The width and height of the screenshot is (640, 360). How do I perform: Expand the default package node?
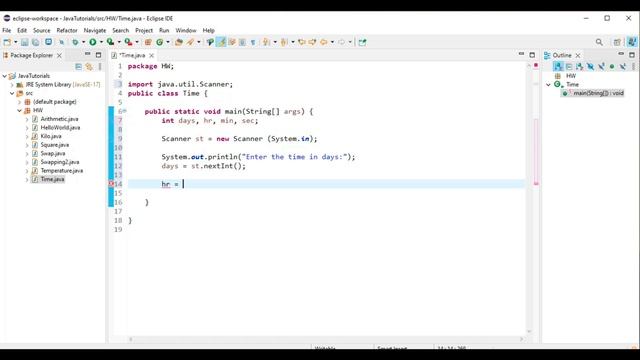pos(19,102)
